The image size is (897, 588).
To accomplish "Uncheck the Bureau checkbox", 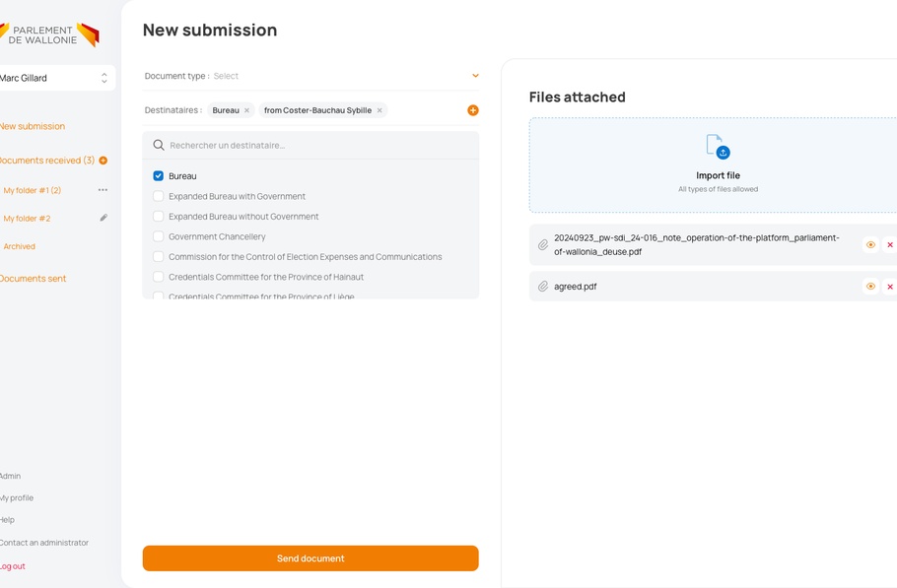I will (158, 176).
